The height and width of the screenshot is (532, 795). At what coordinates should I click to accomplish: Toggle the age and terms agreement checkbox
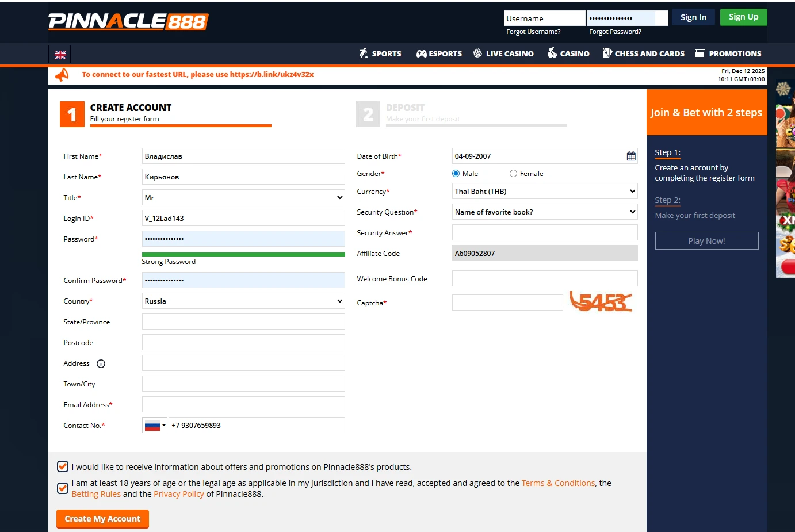pyautogui.click(x=63, y=488)
